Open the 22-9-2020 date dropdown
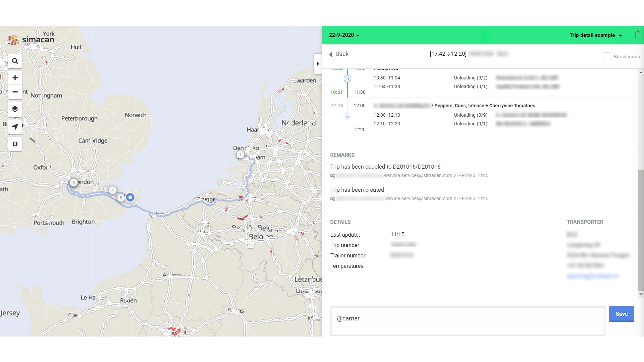Screen dimensions: 644x362 pos(344,35)
